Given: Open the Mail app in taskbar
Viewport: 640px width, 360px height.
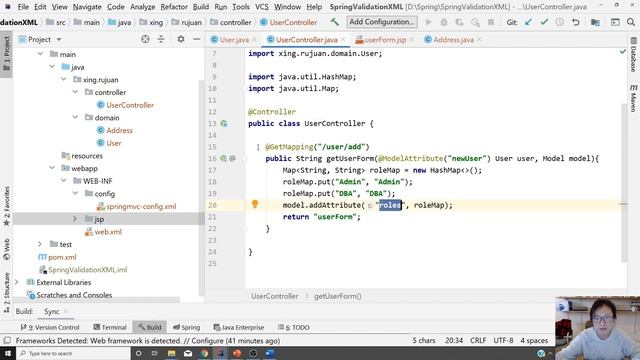Looking at the screenshot, I should coord(188,353).
